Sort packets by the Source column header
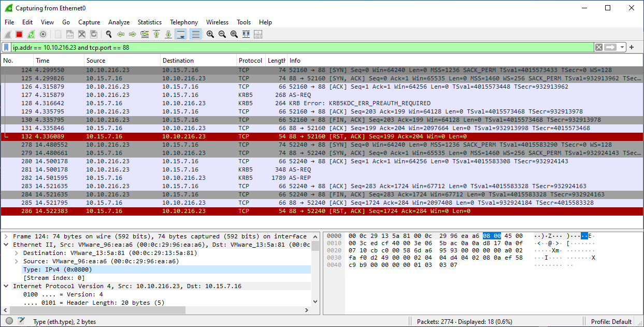The height and width of the screenshot is (327, 644). click(122, 61)
